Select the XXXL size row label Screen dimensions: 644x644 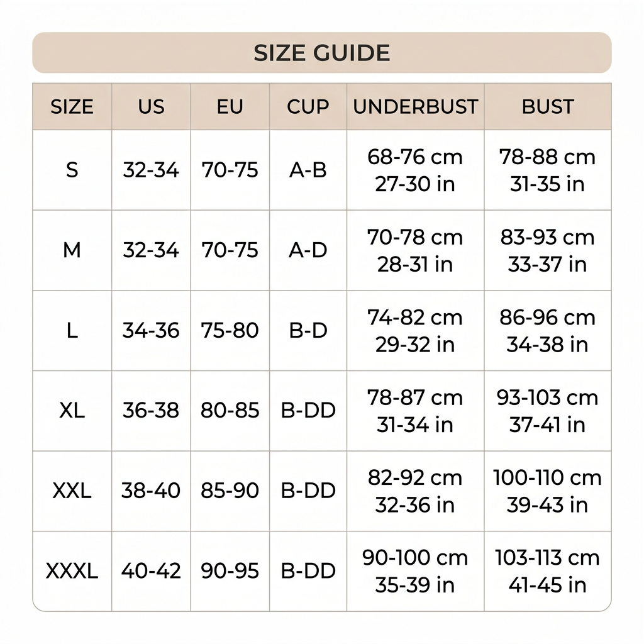[72, 571]
